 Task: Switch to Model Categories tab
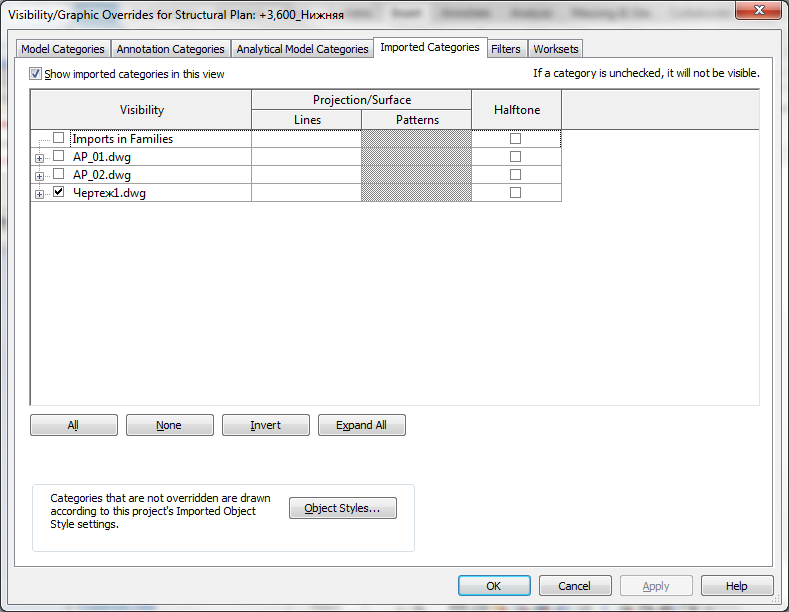[63, 49]
